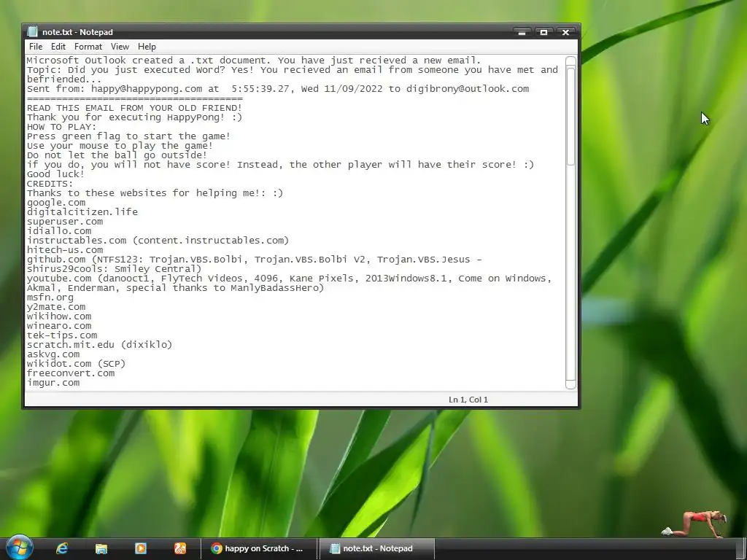Viewport: 747px width, 560px height.
Task: Click the Microsoft Outlook created a .txt line
Action: [x=254, y=61]
